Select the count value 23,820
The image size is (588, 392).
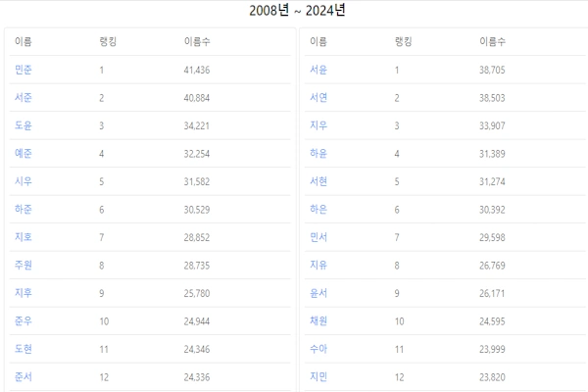[492, 377]
